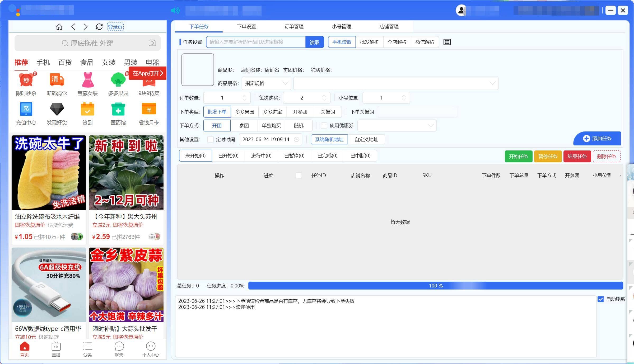Image resolution: width=634 pixels, height=364 pixels.
Task: Check 使用优惠券 checkbox
Action: [324, 126]
